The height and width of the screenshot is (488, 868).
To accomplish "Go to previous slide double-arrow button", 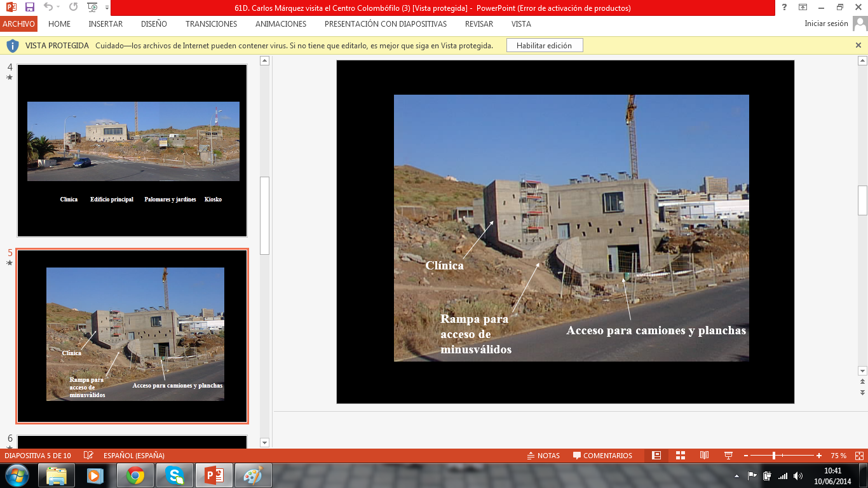I will [x=862, y=382].
